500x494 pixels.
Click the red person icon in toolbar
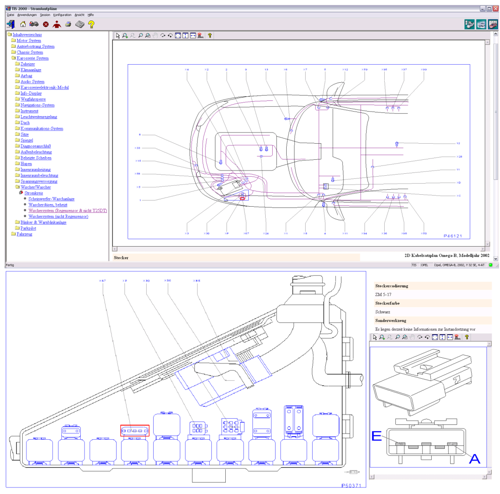tap(57, 24)
